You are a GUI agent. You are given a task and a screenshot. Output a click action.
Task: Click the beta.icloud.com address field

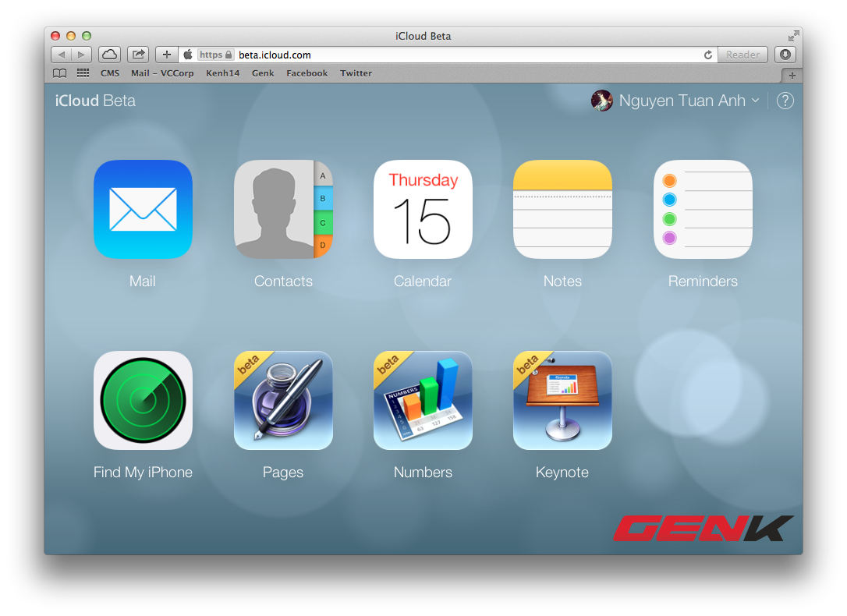coord(448,55)
